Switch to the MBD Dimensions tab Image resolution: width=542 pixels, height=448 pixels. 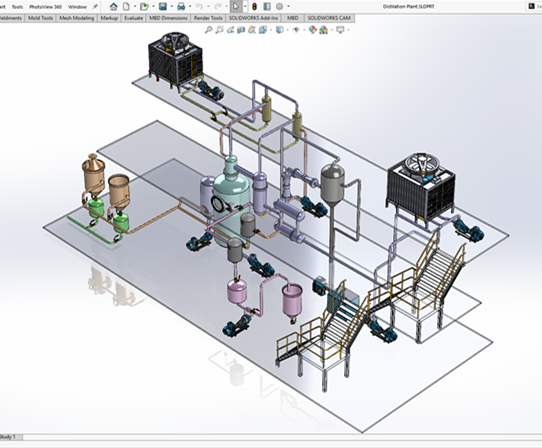pos(168,18)
